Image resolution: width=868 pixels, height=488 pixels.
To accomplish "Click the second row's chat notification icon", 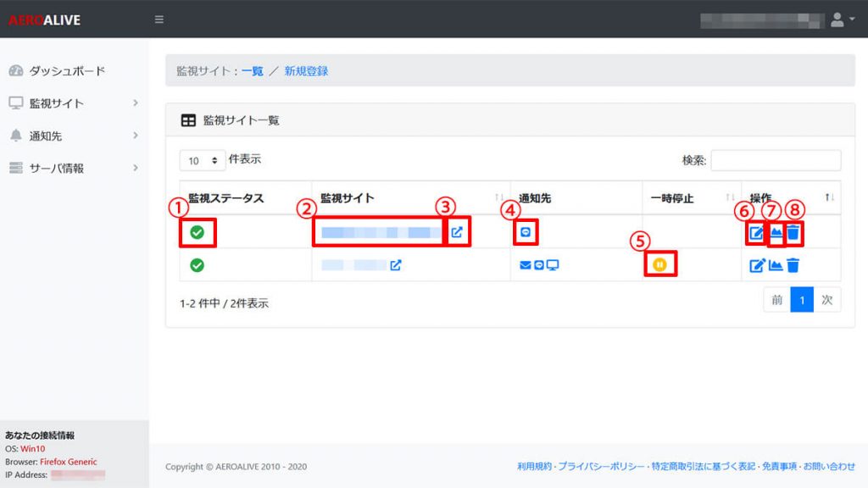I will (538, 265).
